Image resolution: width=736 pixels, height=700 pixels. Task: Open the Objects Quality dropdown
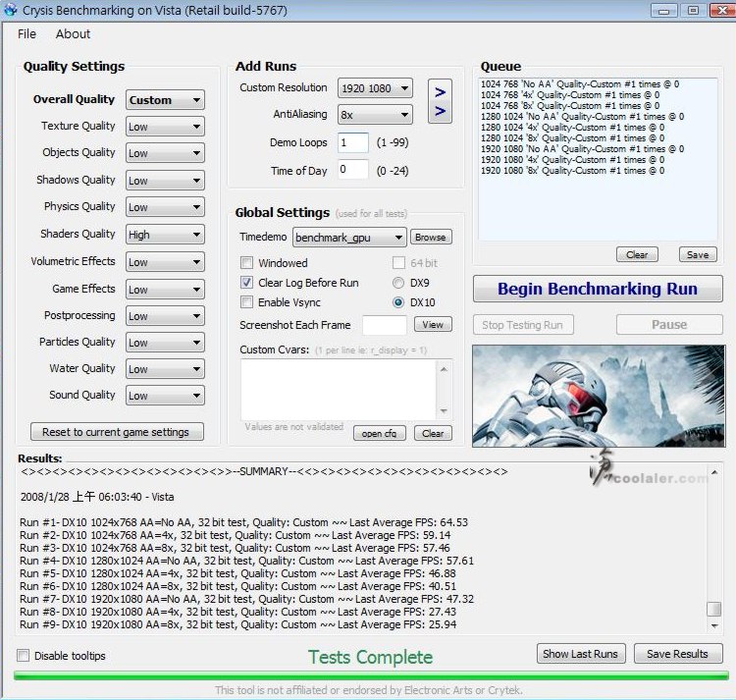(165, 153)
